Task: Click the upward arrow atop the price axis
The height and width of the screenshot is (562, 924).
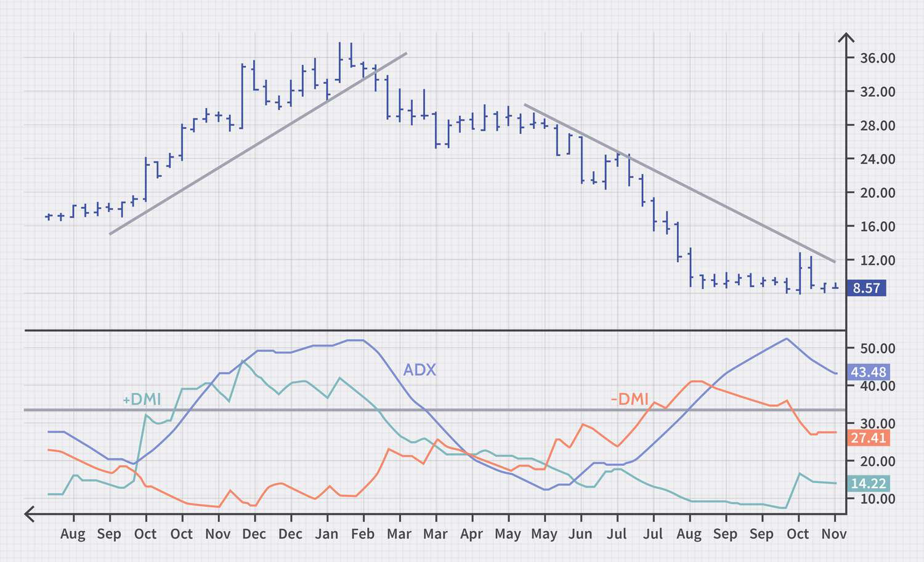Action: click(847, 39)
